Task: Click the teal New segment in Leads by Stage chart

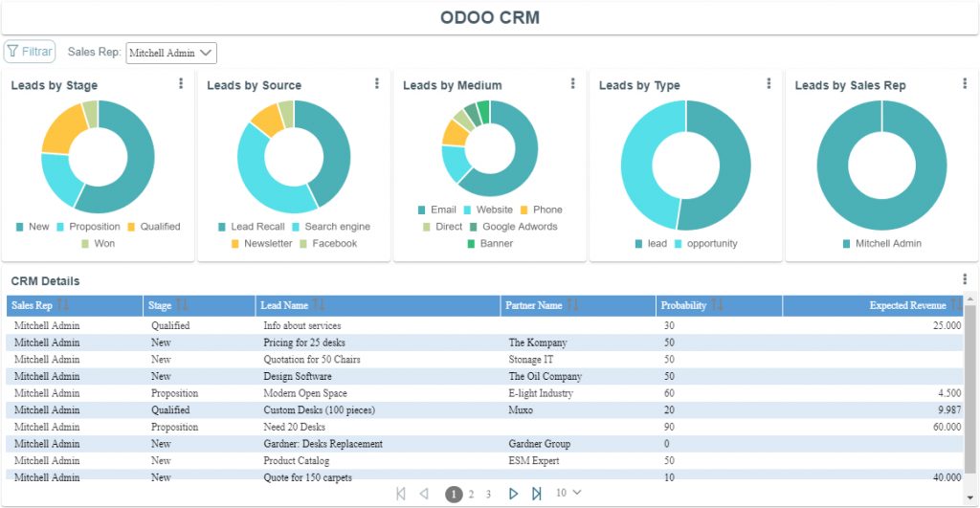Action: (139, 163)
